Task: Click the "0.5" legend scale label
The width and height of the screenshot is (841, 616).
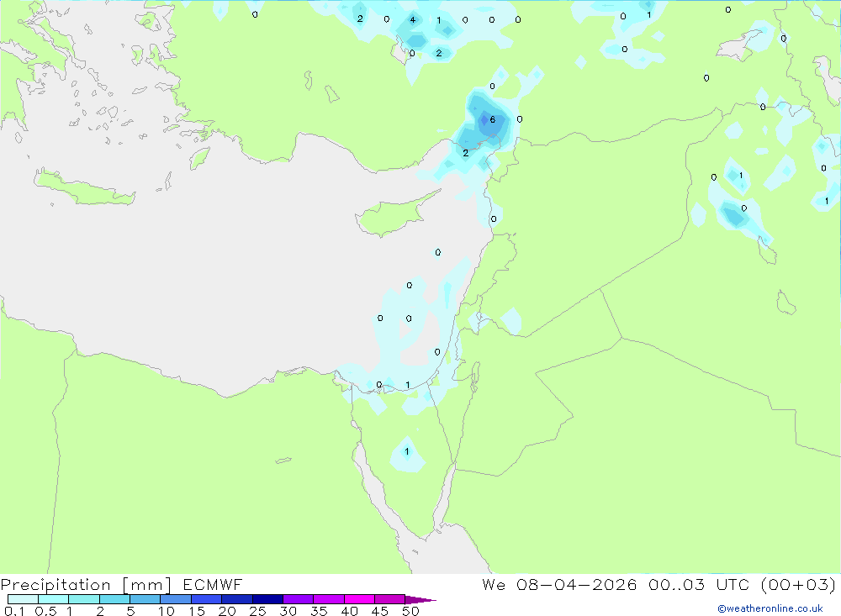Action: [x=45, y=611]
